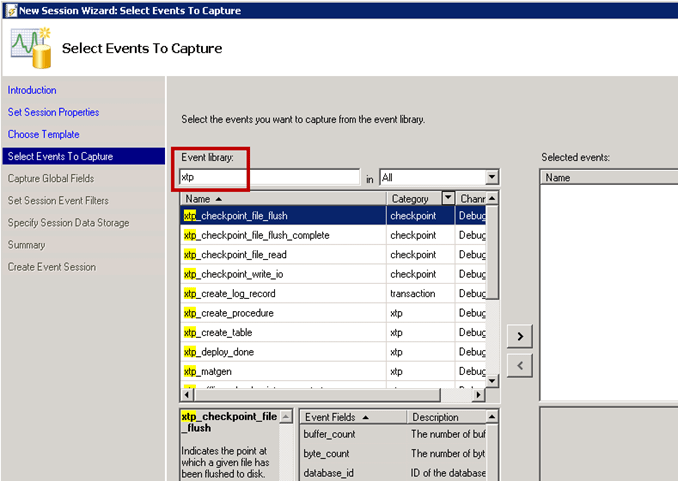
Task: Go to the Introduction wizard page
Action: [32, 90]
